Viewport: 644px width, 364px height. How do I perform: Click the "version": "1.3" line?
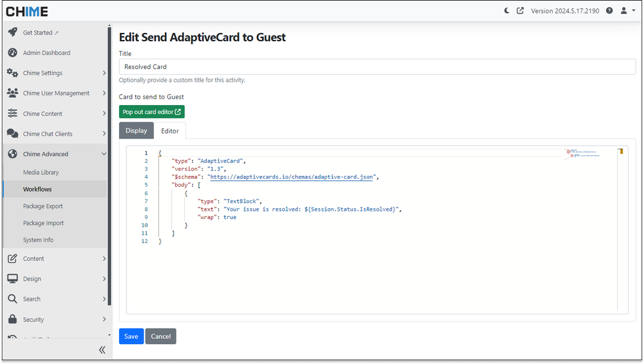199,169
